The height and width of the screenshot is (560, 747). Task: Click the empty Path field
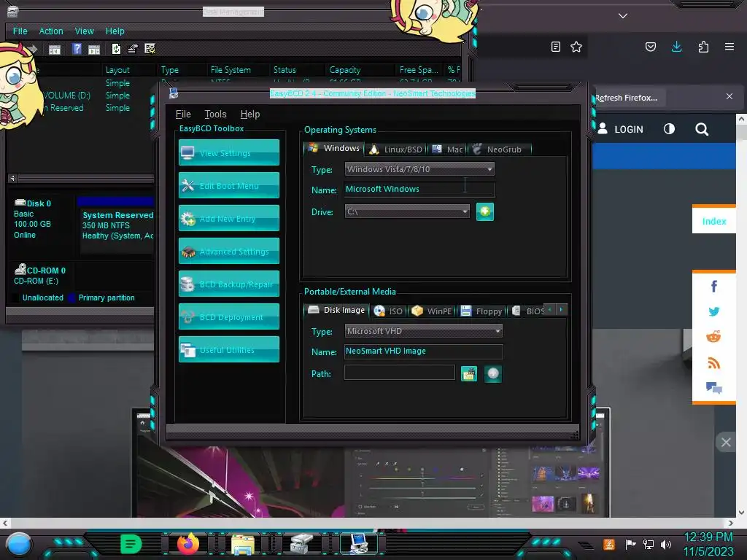399,373
